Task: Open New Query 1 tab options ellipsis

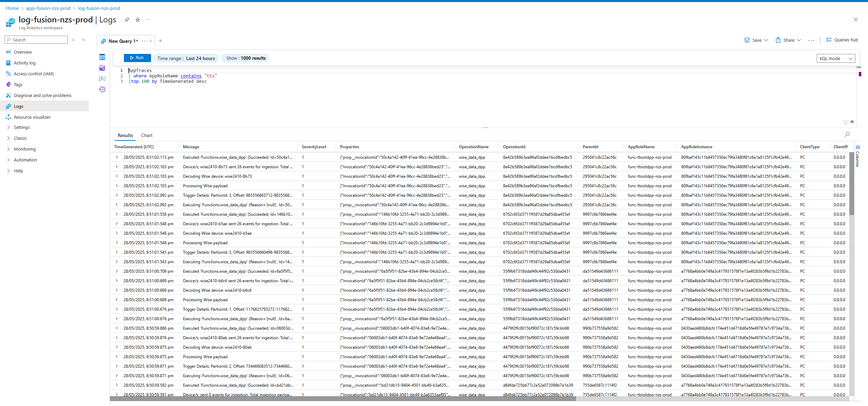Action: (145, 41)
